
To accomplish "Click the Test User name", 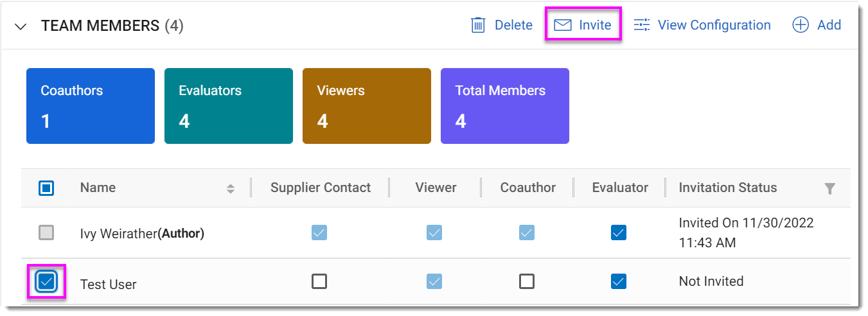I will tap(109, 285).
